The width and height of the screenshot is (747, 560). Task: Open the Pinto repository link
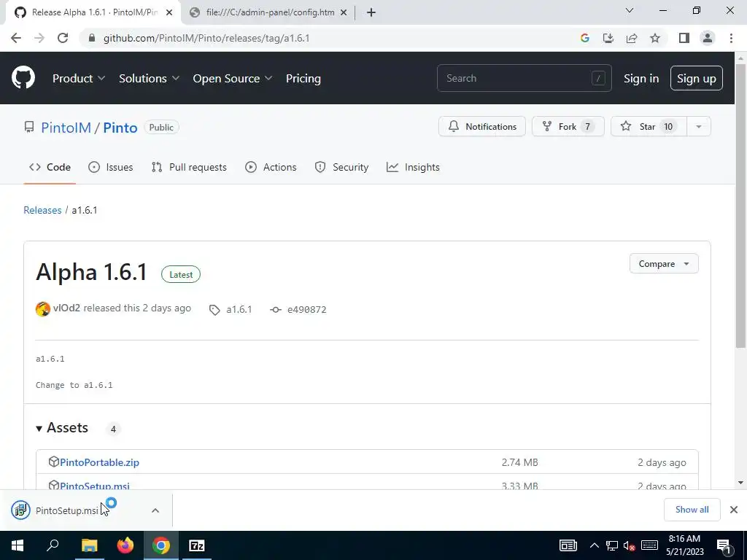[x=120, y=128]
